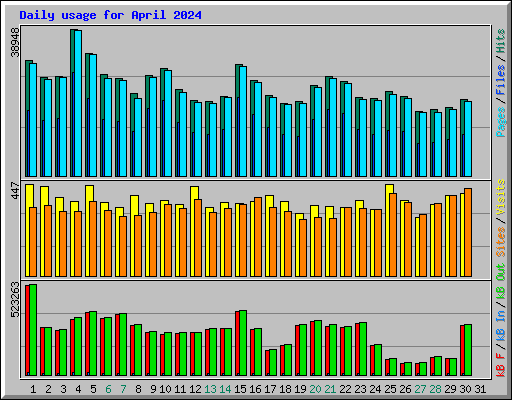
Task: Click day label 25 on x-axis
Action: [390, 389]
